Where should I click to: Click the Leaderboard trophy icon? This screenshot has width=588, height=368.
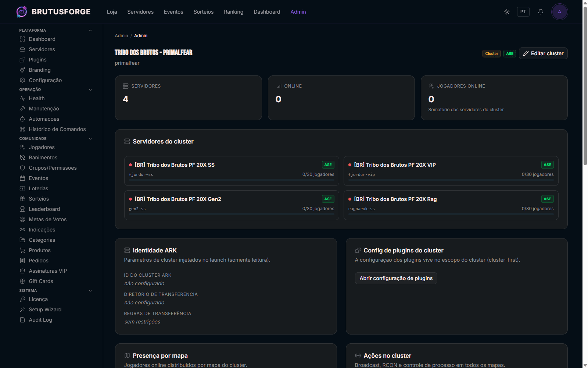[22, 209]
